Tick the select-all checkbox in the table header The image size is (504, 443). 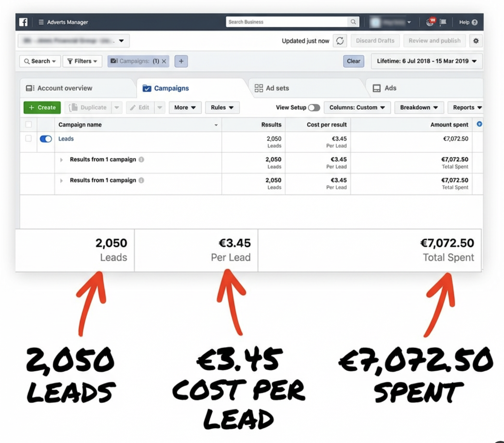29,124
